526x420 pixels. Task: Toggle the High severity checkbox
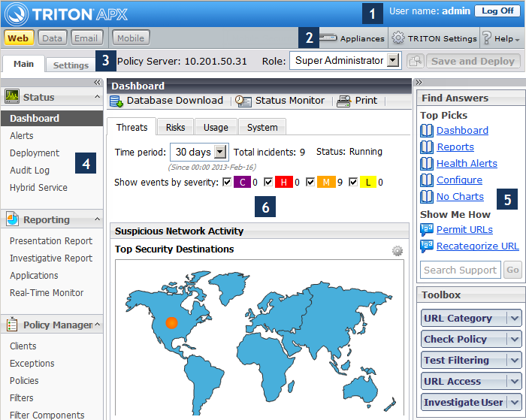click(x=268, y=182)
